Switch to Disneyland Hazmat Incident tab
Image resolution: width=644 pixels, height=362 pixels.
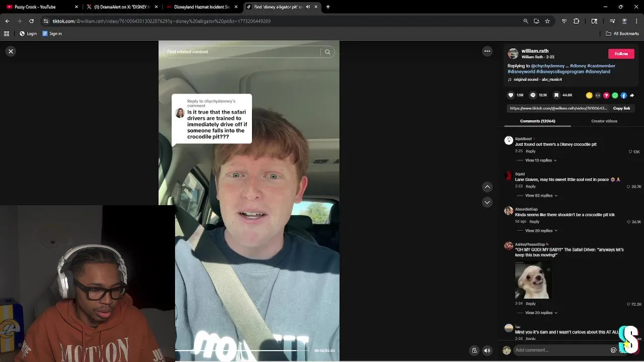click(x=201, y=7)
